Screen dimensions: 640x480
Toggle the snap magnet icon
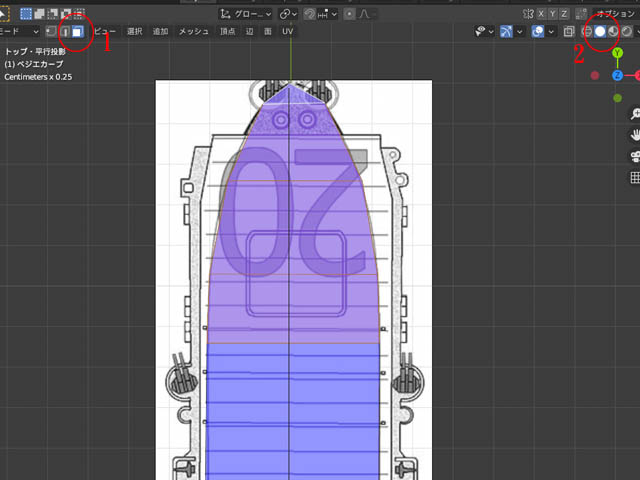(x=310, y=14)
